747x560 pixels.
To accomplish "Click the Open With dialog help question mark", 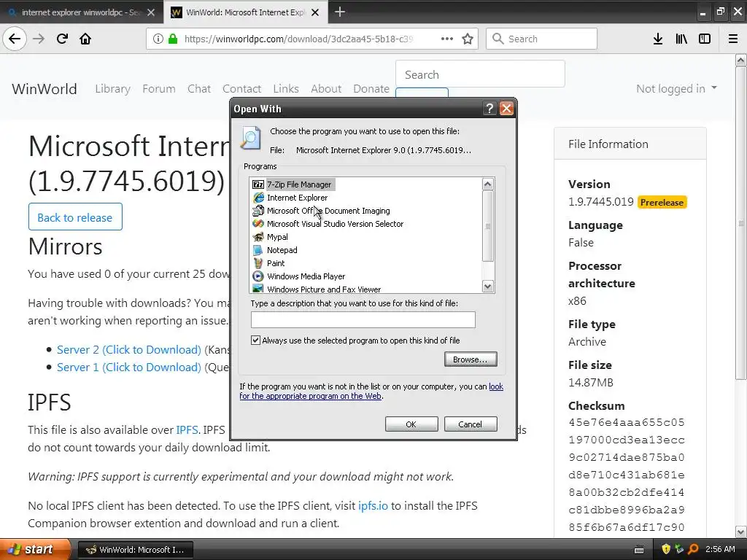I will coord(489,109).
